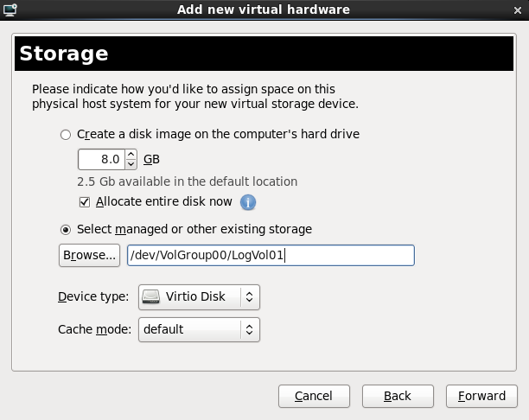Close the Add new virtual hardware dialog

click(x=519, y=10)
